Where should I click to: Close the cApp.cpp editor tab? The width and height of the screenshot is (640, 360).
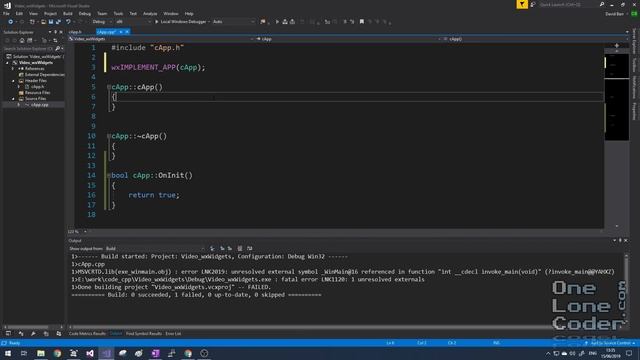tap(127, 32)
